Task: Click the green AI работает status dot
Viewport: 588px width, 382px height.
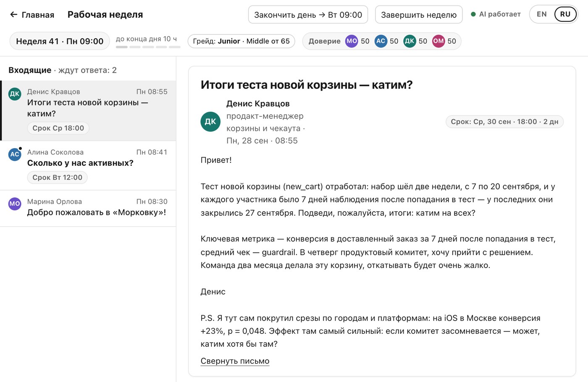Action: click(x=473, y=14)
